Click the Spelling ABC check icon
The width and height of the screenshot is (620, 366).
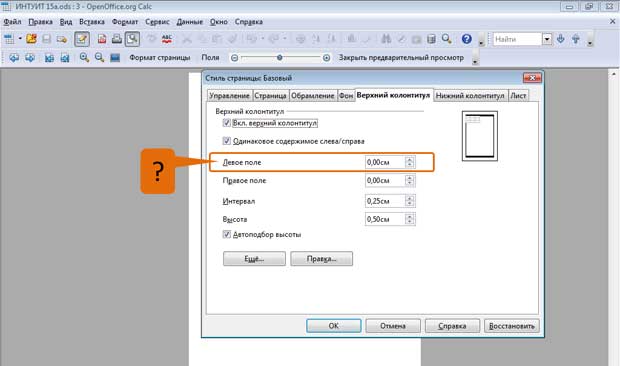click(167, 39)
